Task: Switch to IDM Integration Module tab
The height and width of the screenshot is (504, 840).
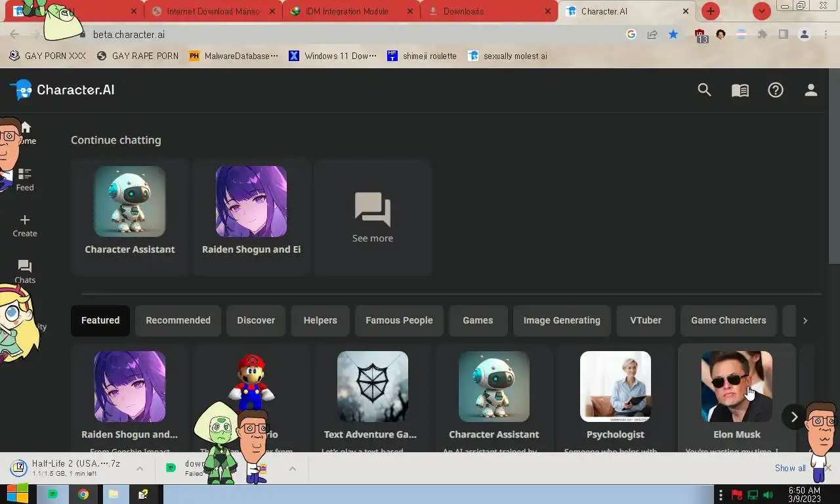Action: click(x=351, y=11)
